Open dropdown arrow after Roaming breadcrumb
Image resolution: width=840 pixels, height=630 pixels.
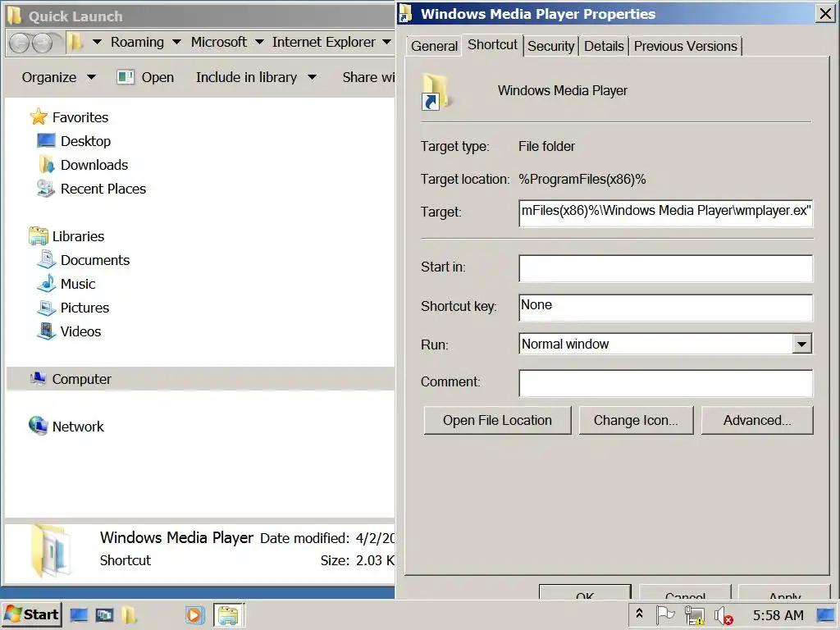177,42
